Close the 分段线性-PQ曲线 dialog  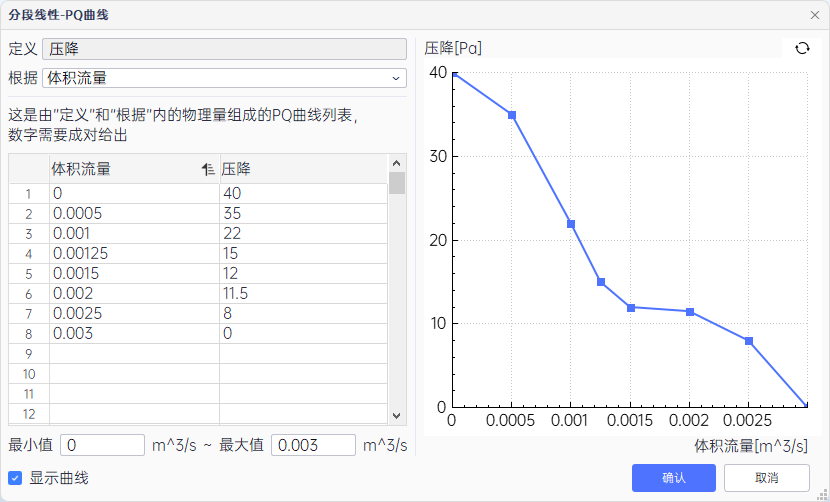pyautogui.click(x=814, y=15)
